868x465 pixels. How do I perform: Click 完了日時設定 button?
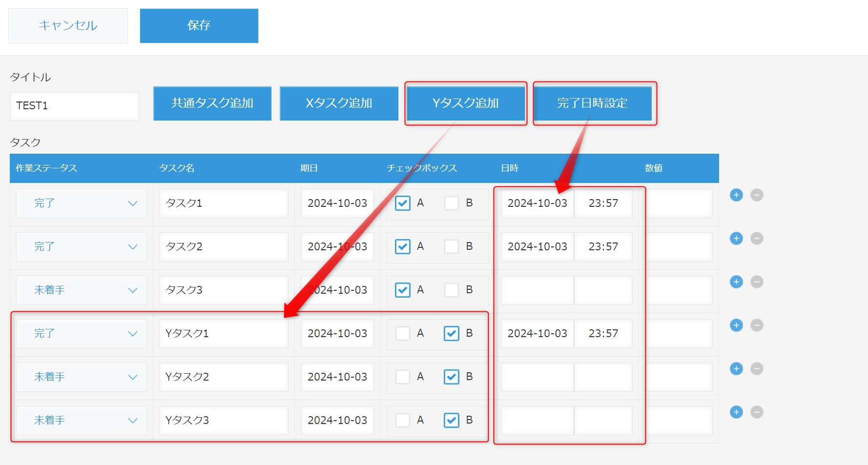pyautogui.click(x=592, y=103)
